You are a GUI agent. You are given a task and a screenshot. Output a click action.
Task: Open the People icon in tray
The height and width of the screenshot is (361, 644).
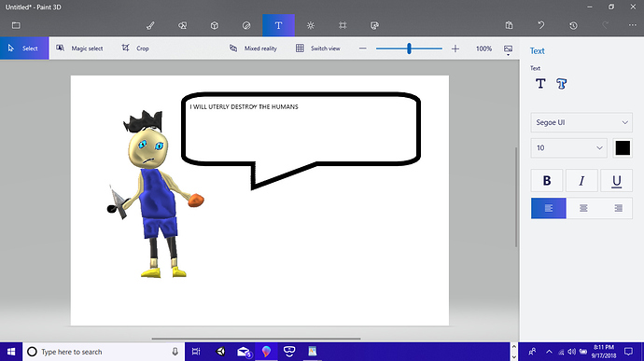point(532,352)
